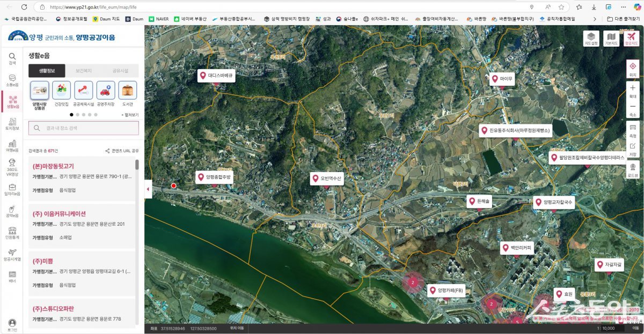Click the 저장 save map icon
Screen dimensions: 644x334
[x=632, y=149]
